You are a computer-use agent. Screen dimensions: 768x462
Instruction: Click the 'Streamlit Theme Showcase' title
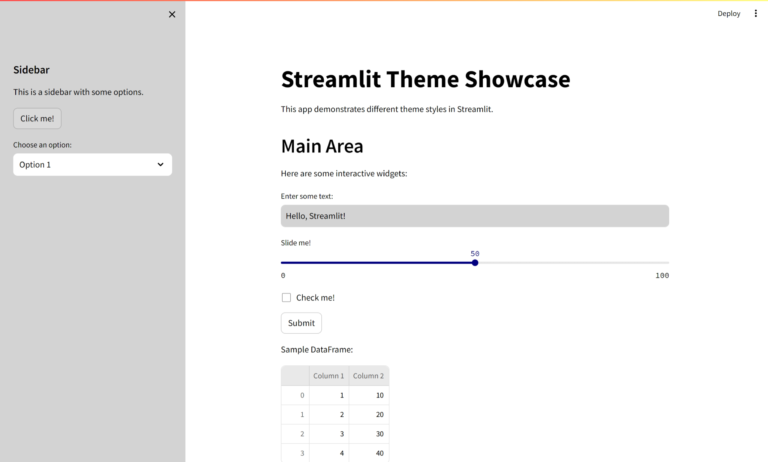click(x=425, y=79)
